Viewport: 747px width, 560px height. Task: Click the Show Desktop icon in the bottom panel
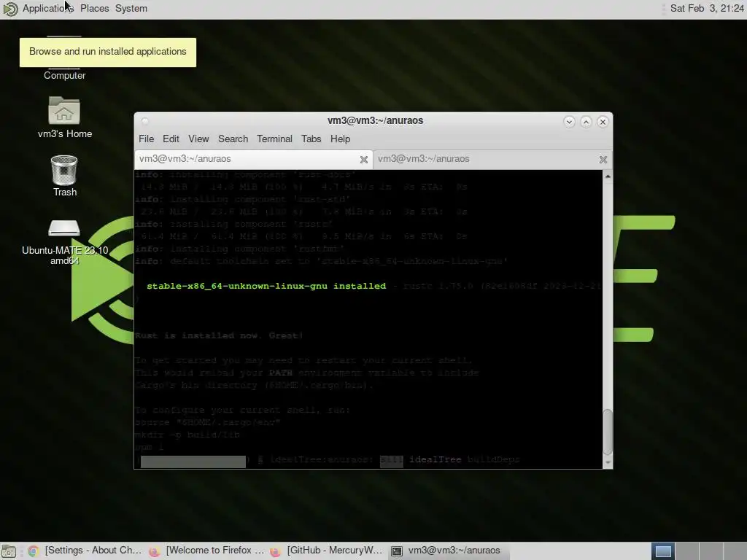9,551
